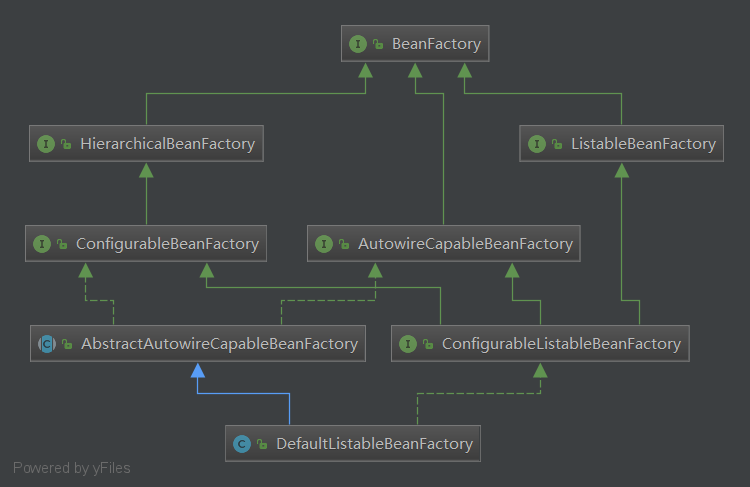Select the BeanFactory label text

click(436, 44)
